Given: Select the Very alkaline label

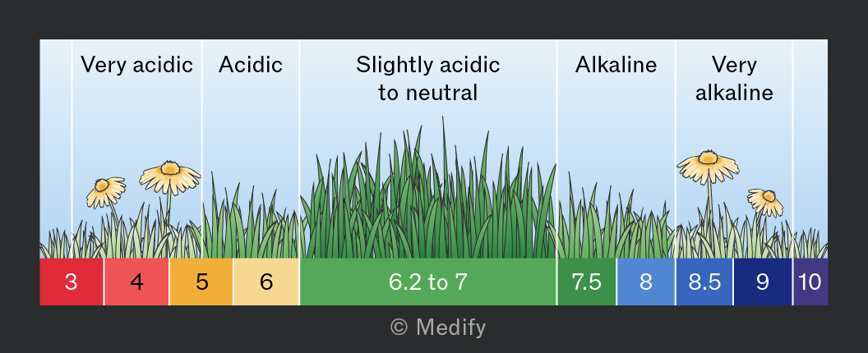Looking at the screenshot, I should click(x=734, y=79).
